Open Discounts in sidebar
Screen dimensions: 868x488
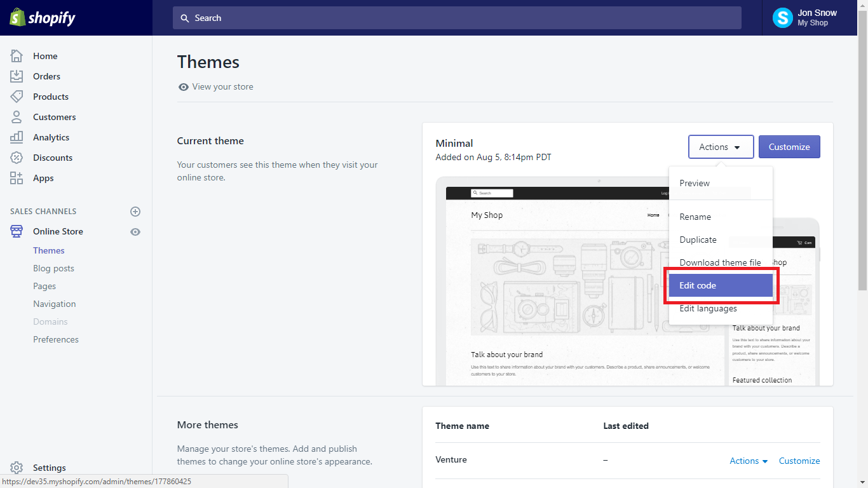click(x=53, y=158)
